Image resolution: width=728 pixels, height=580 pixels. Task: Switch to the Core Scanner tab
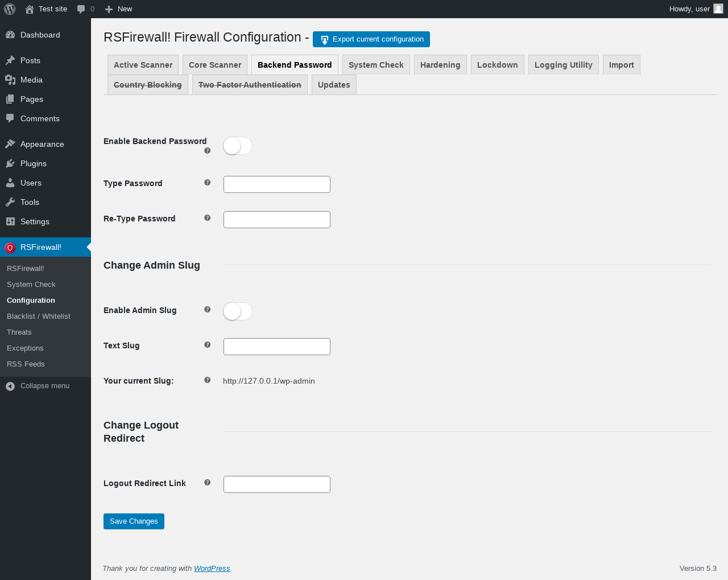click(x=215, y=65)
